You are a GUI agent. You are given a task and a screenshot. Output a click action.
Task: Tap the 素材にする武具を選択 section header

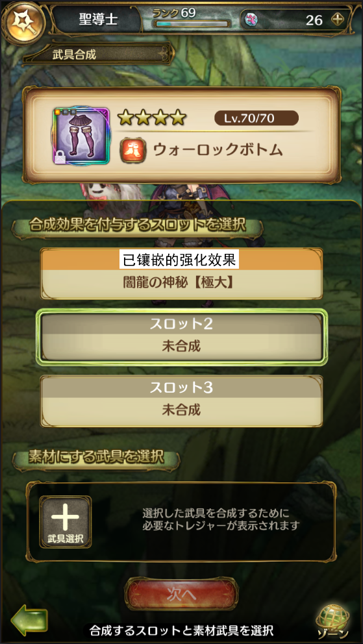tap(96, 456)
